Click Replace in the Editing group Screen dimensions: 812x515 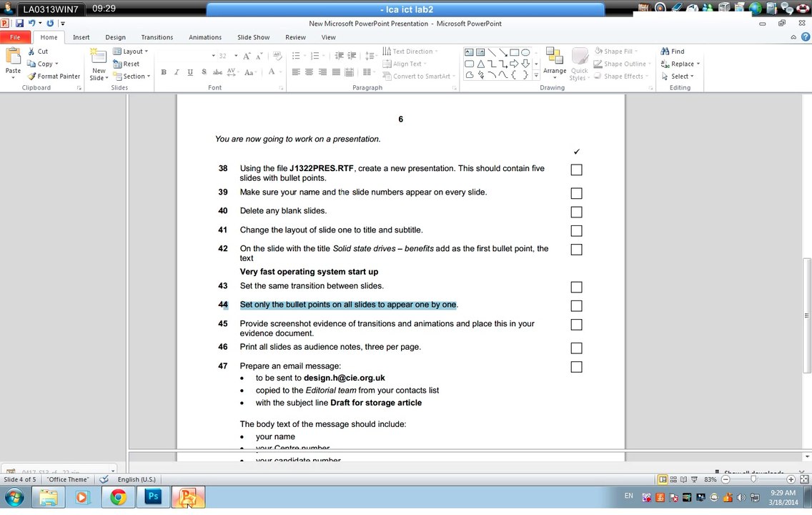pyautogui.click(x=680, y=64)
